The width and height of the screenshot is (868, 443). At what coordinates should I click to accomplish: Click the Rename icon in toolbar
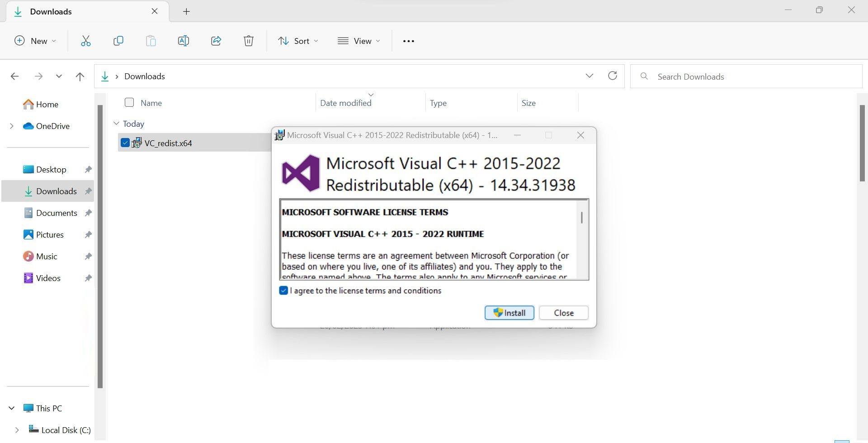[x=183, y=41]
